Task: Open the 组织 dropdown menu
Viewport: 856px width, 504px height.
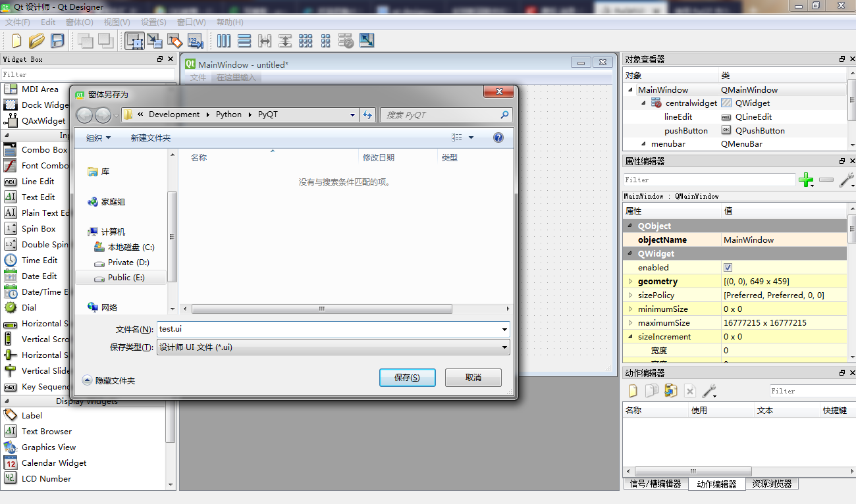Action: coord(99,138)
